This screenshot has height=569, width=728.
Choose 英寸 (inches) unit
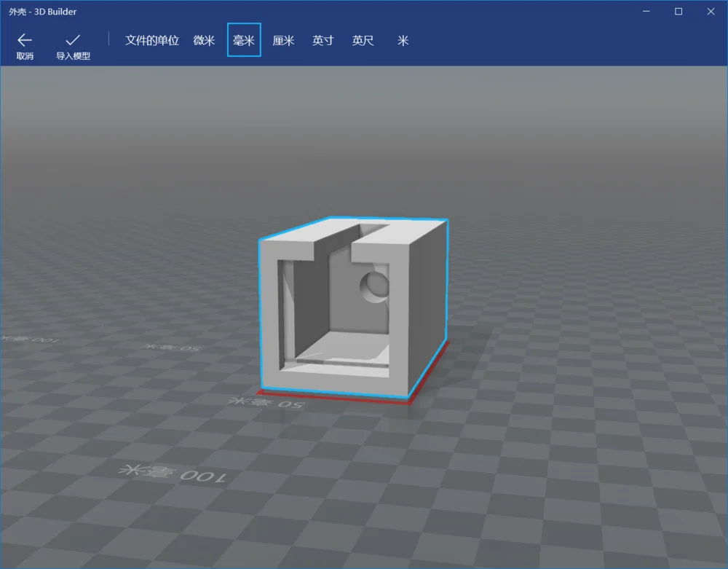tap(323, 40)
